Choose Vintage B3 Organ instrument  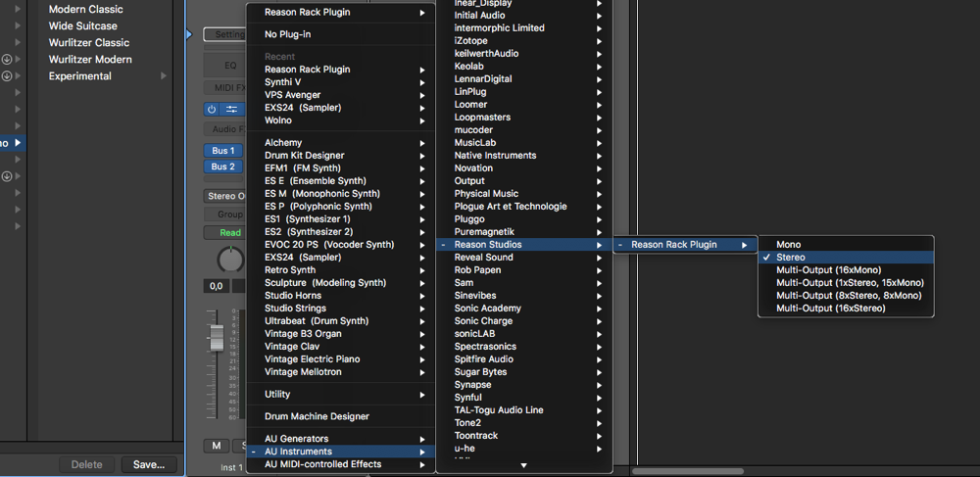pyautogui.click(x=341, y=334)
